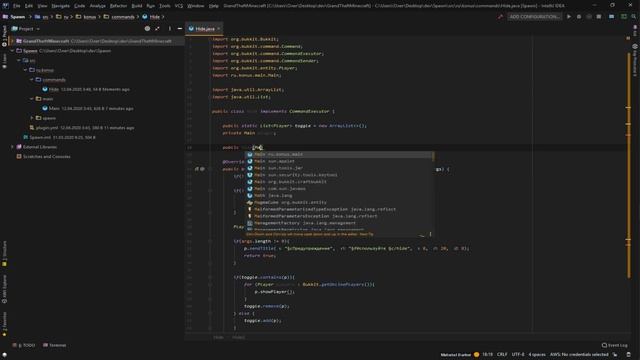640x360 pixels.
Task: Open the Edit menu
Action: (29, 6)
